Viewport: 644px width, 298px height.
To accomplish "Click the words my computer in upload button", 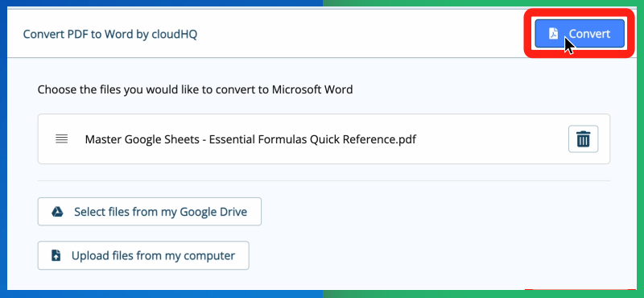I will click(x=200, y=255).
